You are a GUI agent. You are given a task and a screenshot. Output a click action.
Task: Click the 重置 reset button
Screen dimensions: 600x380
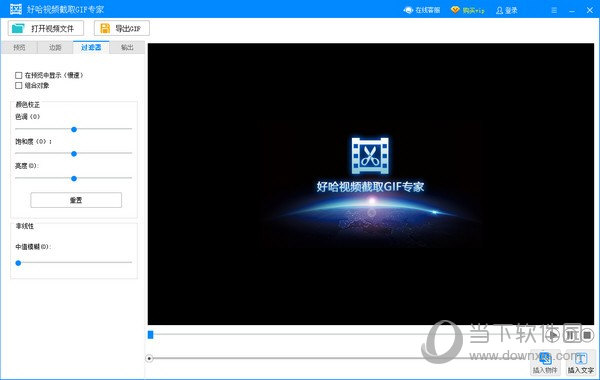[76, 200]
